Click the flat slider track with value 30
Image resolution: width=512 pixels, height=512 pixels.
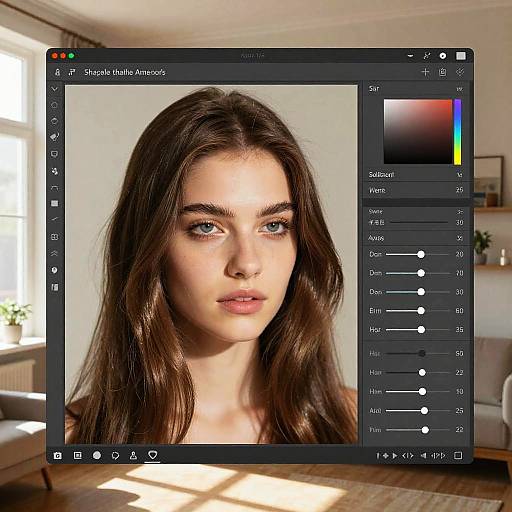(x=419, y=222)
